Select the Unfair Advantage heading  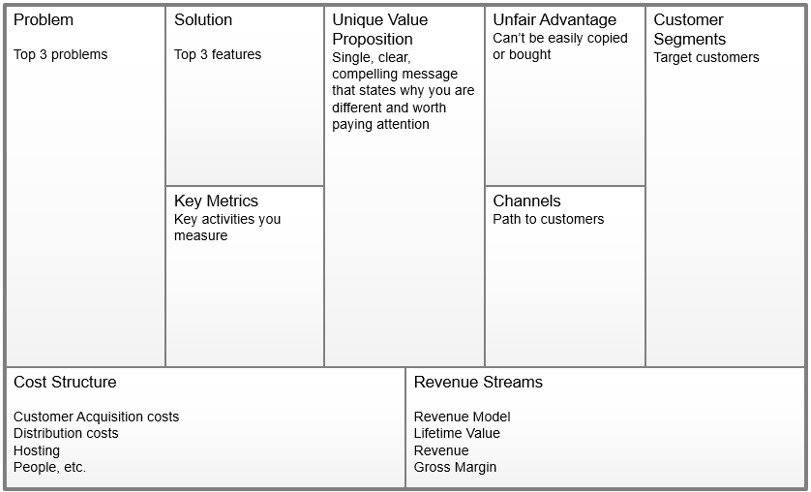[554, 20]
